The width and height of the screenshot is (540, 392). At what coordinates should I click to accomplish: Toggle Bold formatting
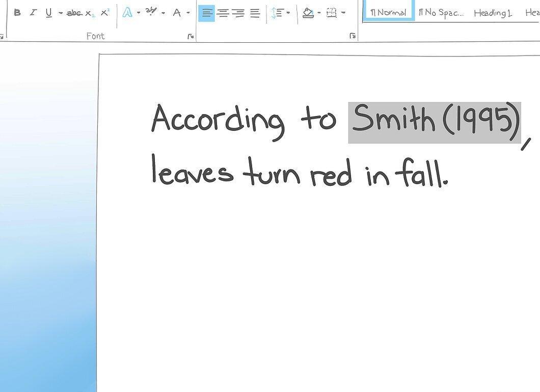pyautogui.click(x=17, y=13)
